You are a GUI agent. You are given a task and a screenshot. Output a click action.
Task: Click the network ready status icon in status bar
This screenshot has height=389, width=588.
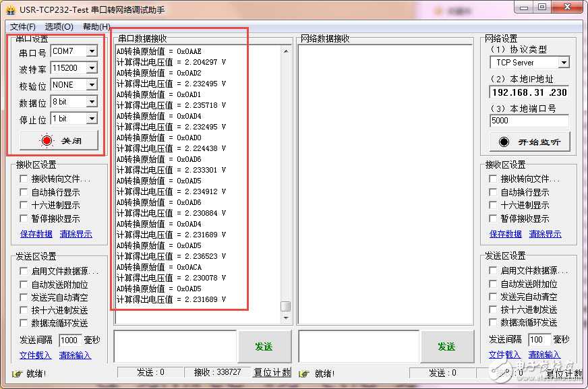pyautogui.click(x=303, y=373)
